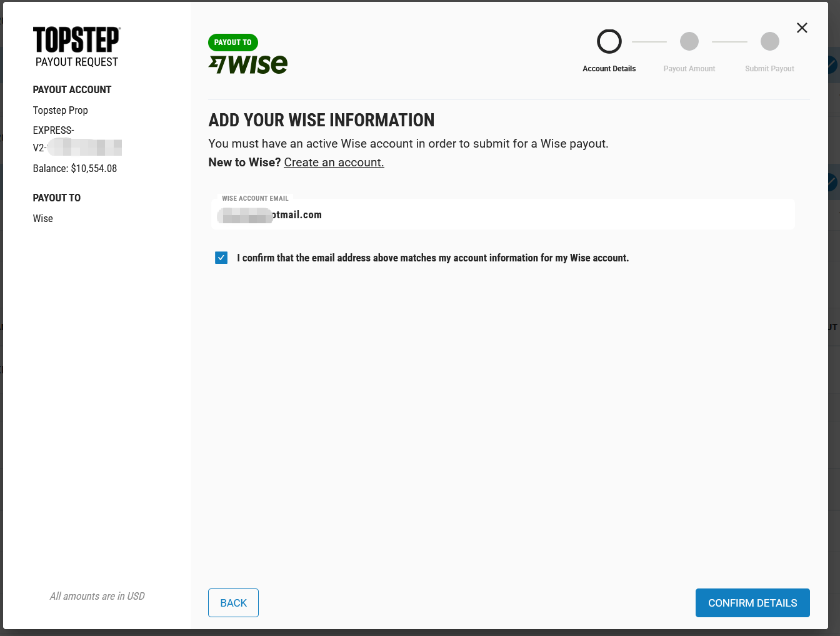Click the Topstep Prop account name

pos(61,110)
